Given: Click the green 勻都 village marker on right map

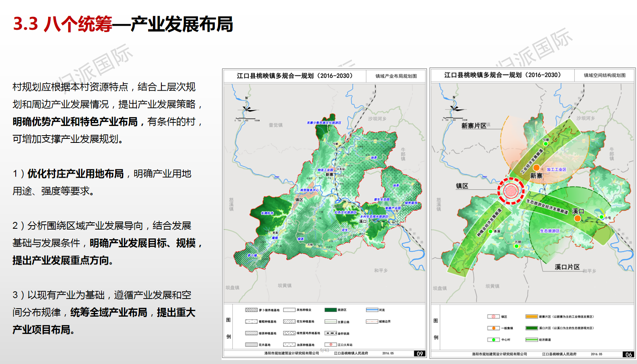Looking at the screenshot, I should 546,144.
